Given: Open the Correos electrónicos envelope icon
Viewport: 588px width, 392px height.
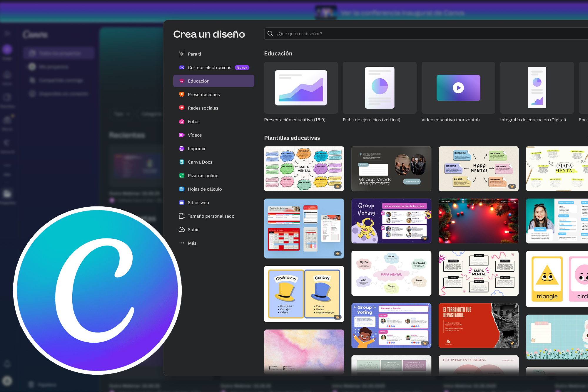Looking at the screenshot, I should point(182,68).
